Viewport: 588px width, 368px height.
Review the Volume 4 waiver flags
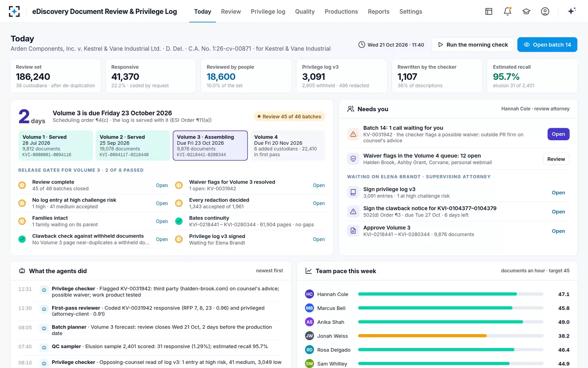click(x=556, y=159)
